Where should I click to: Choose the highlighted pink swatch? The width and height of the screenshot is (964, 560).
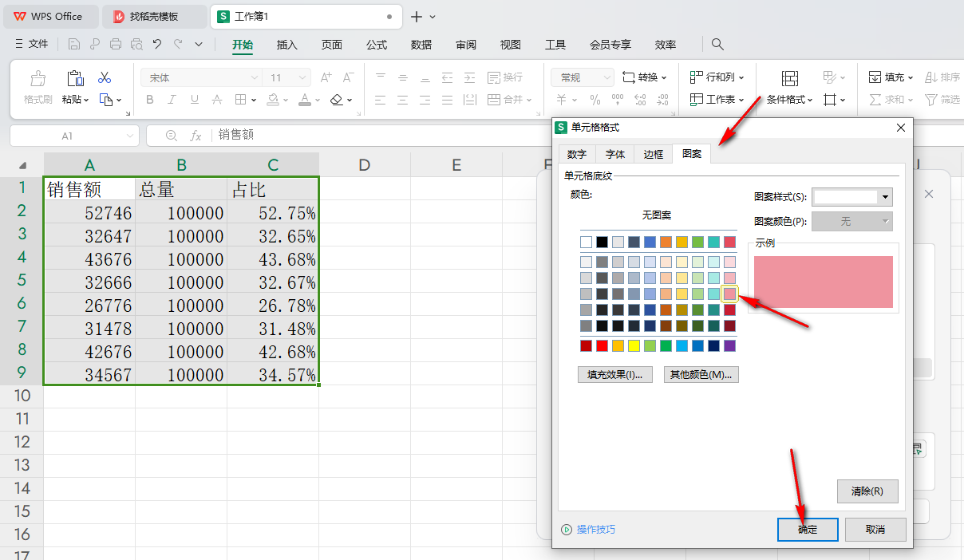(729, 294)
